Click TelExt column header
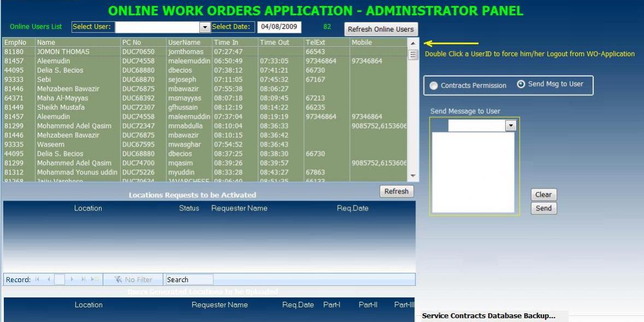644x322 pixels. [315, 43]
